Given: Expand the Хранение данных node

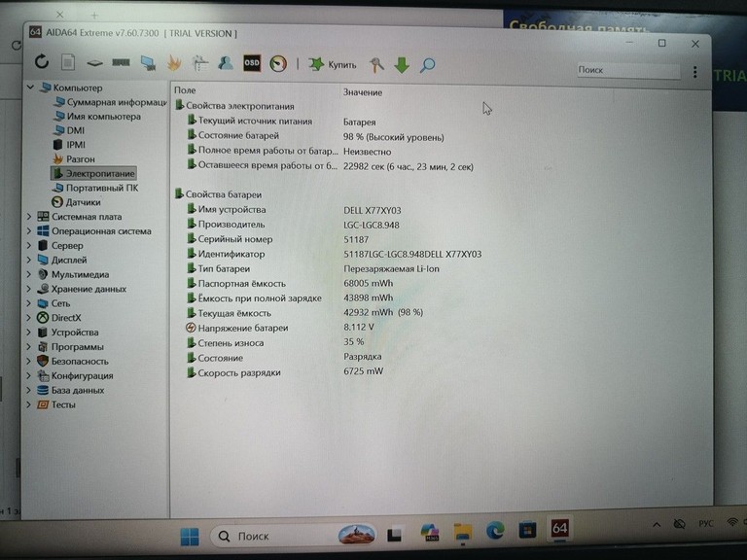Looking at the screenshot, I should pos(29,289).
